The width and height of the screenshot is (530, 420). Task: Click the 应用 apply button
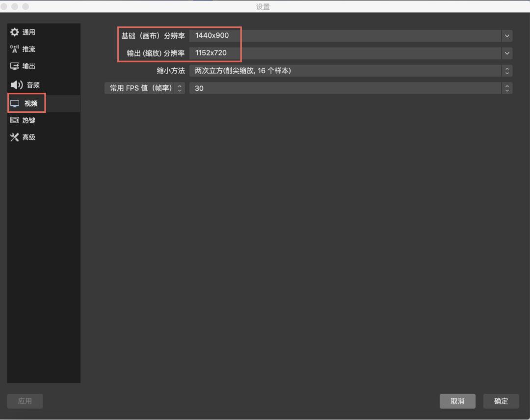click(x=25, y=401)
